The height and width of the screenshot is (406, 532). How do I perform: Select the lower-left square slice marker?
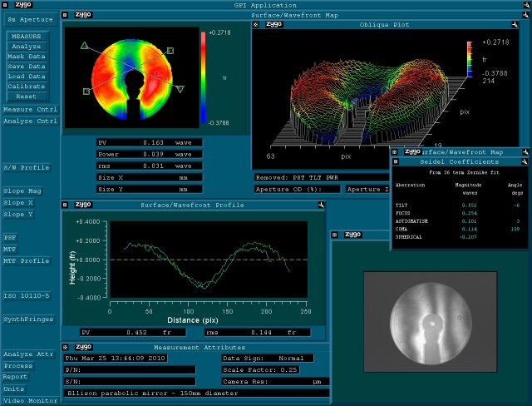86,92
